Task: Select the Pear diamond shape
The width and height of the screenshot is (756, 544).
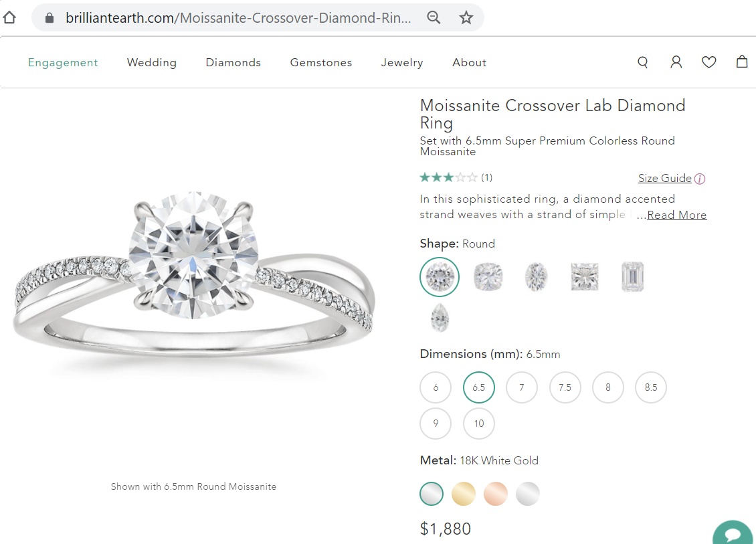Action: tap(440, 319)
